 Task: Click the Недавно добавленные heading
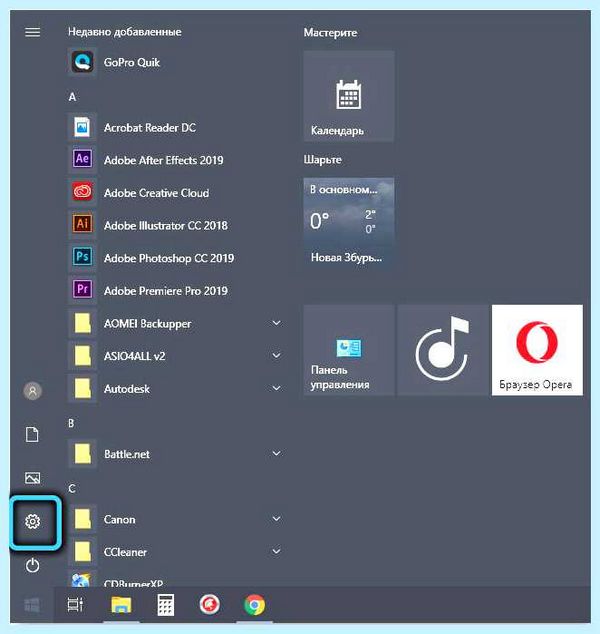pyautogui.click(x=125, y=32)
